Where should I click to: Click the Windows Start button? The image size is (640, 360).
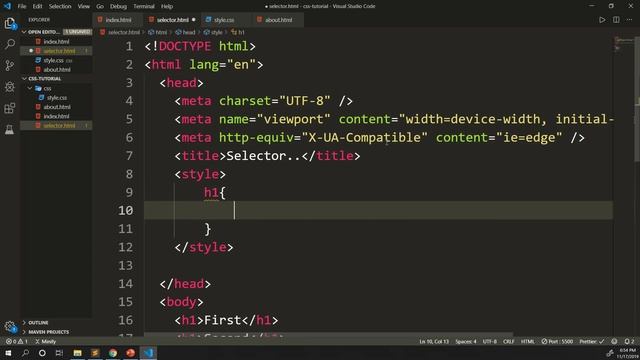(8, 353)
